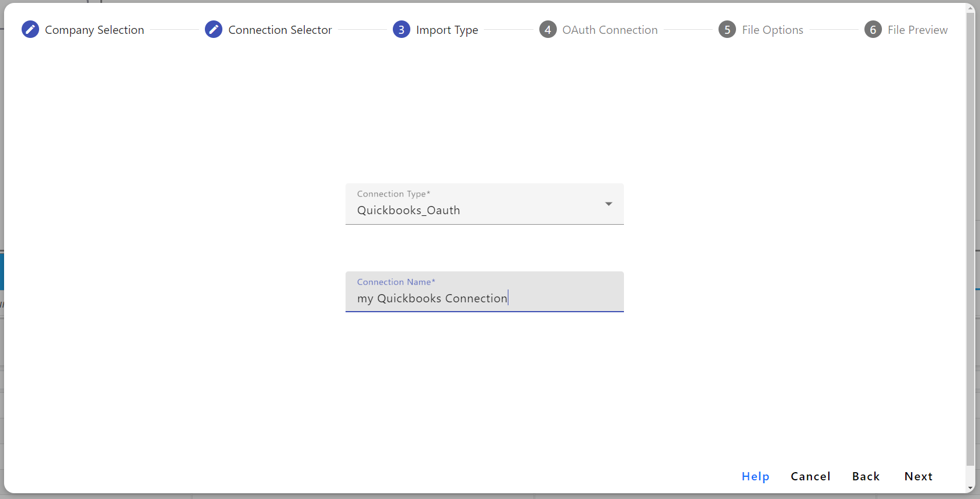This screenshot has width=980, height=499.
Task: Go to the Company Selection step label
Action: pos(94,30)
